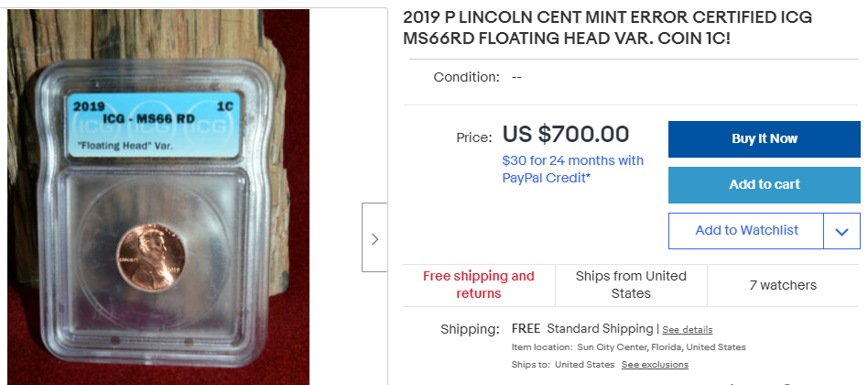Viewport: 868px width, 385px height.
Task: Click the Condition label
Action: (466, 77)
